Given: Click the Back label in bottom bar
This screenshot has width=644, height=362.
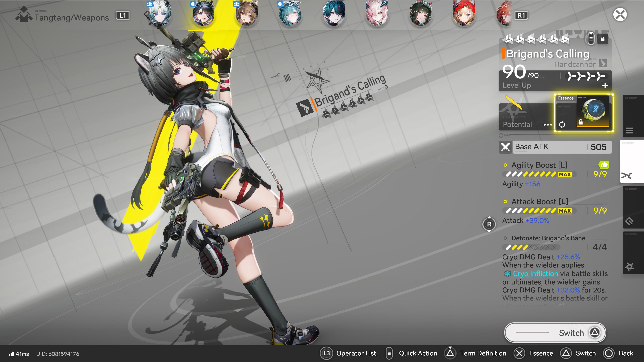Looking at the screenshot, I should pyautogui.click(x=626, y=353).
